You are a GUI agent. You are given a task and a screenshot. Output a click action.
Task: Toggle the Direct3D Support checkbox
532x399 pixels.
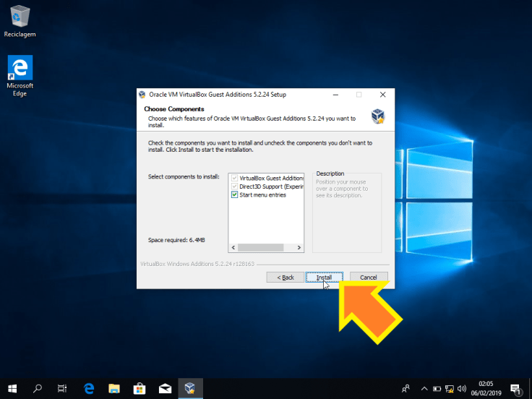[234, 186]
